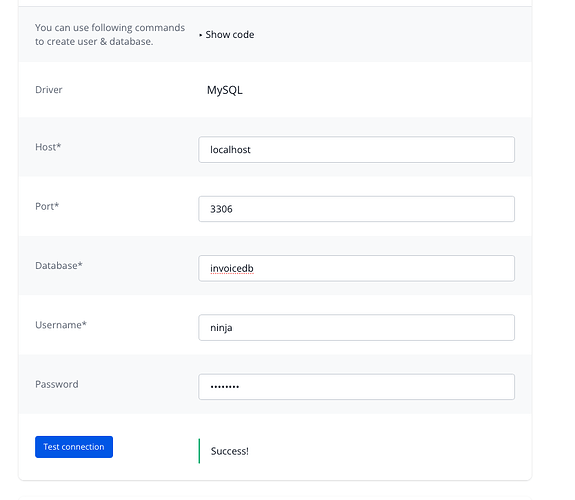Click the blue Test connection button
This screenshot has width=575, height=500.
pos(74,447)
